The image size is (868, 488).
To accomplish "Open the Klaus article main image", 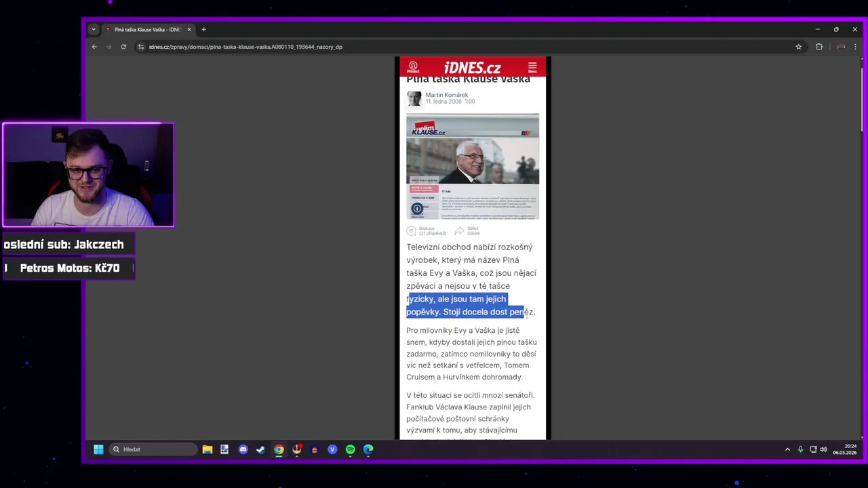I will pos(473,167).
